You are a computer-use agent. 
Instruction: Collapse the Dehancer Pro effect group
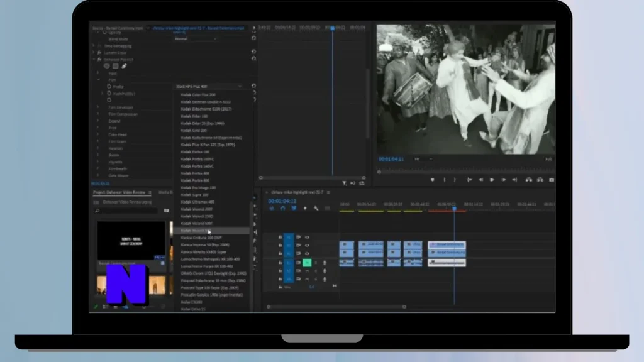click(94, 59)
